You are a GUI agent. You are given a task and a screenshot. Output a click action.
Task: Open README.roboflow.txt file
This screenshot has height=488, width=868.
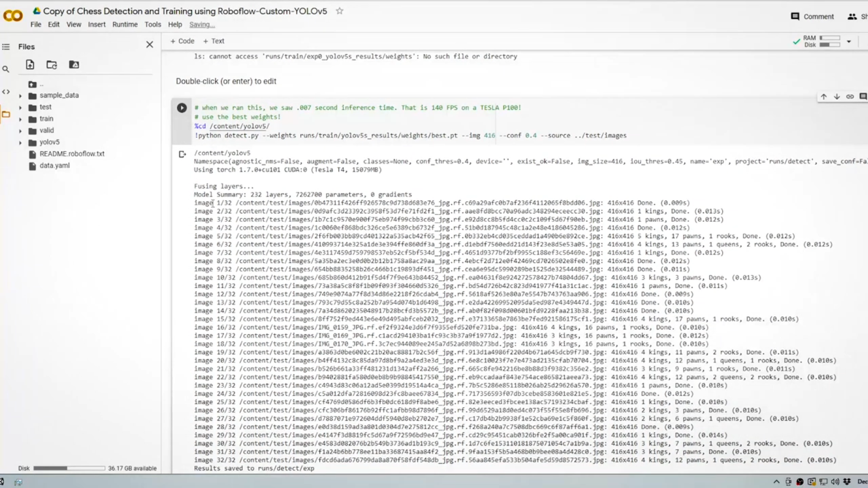(x=72, y=154)
